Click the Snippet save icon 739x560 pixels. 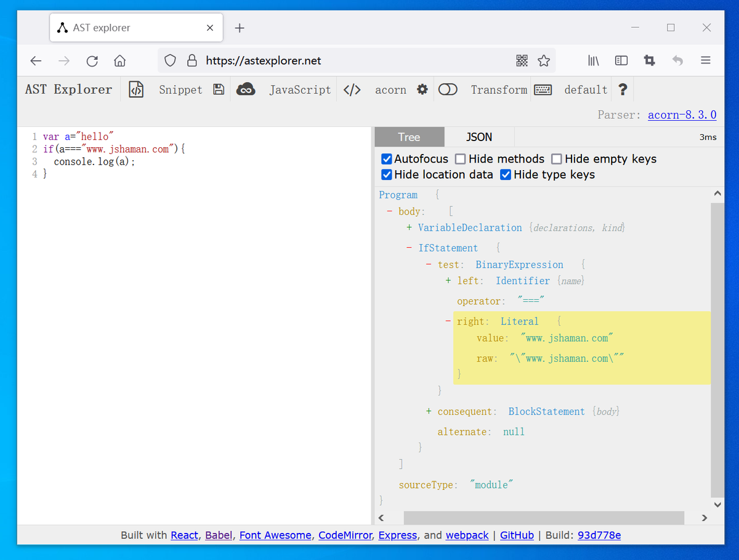point(218,89)
